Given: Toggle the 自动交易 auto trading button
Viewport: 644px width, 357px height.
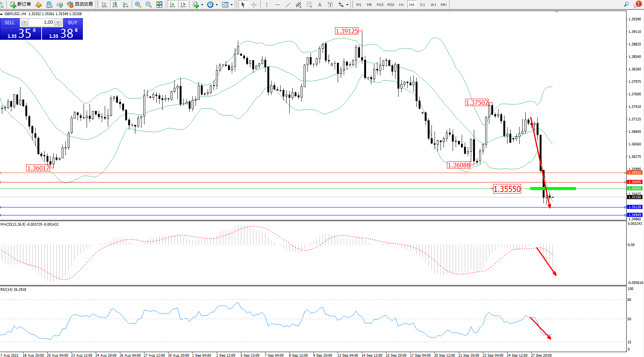Looking at the screenshot, I should pos(80,5).
